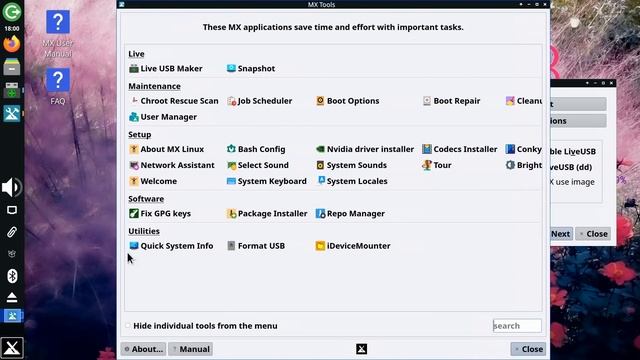This screenshot has height=360, width=640.
Task: Open the volume control in panel
Action: coord(12,187)
